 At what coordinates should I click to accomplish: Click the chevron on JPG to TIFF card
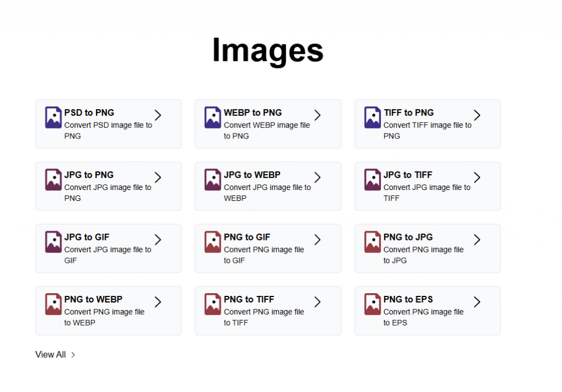pyautogui.click(x=477, y=177)
